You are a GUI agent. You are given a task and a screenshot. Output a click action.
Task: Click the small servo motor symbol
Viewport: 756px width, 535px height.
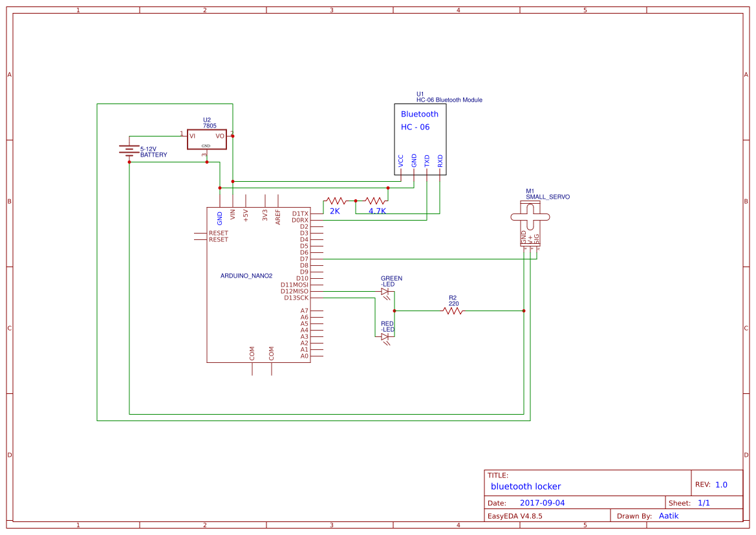tap(530, 224)
